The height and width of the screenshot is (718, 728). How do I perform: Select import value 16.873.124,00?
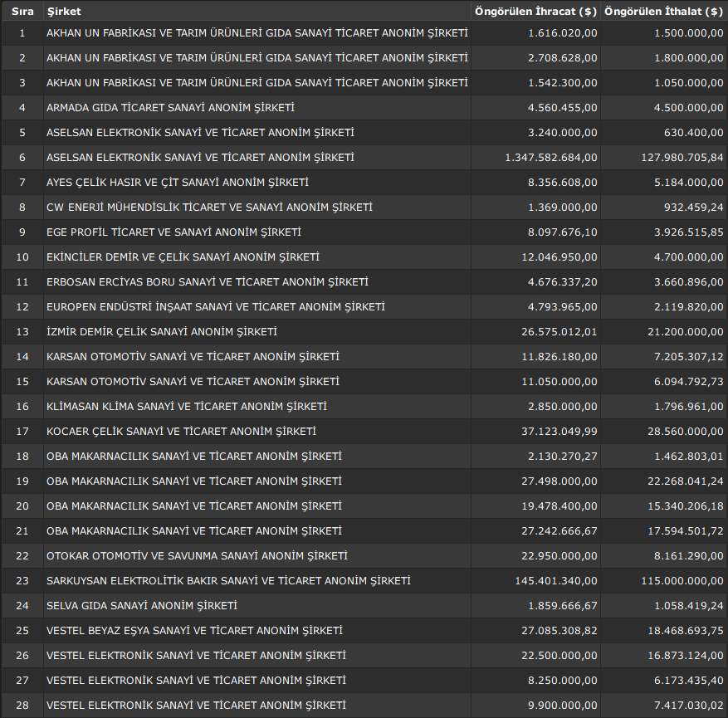tap(686, 656)
